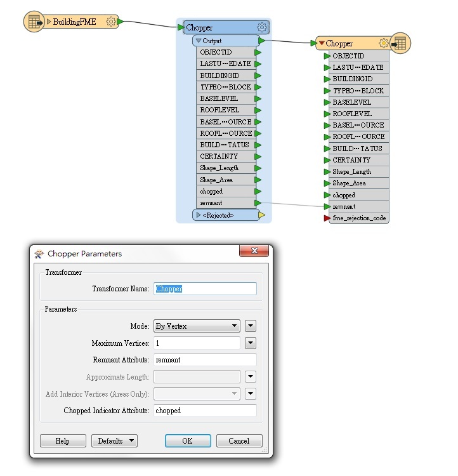Viewport: 458px width, 476px height.
Task: Click BASELEVEL attribute output arrow in transformer
Action: click(x=258, y=98)
